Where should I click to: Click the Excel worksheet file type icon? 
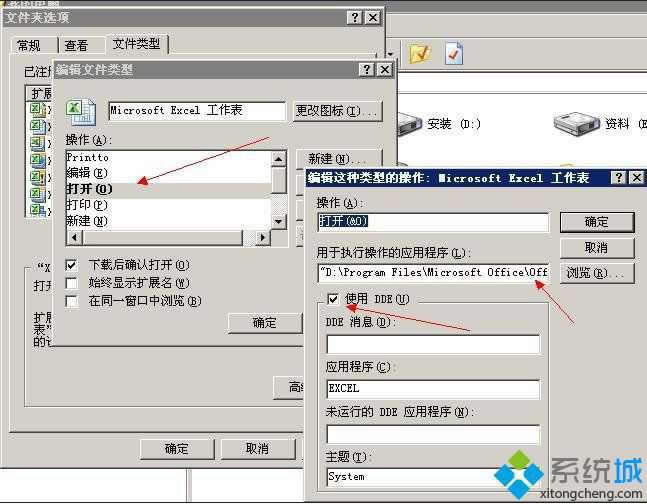[x=81, y=111]
